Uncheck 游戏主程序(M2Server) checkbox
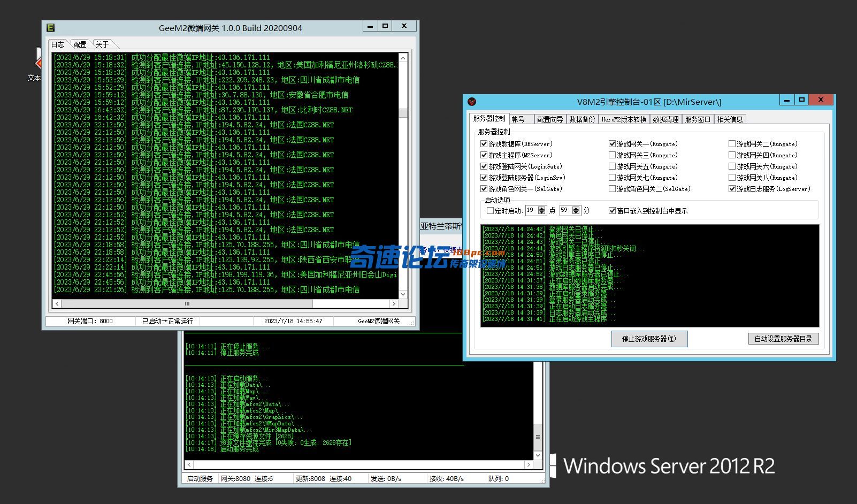This screenshot has height=504, width=857. [x=484, y=155]
